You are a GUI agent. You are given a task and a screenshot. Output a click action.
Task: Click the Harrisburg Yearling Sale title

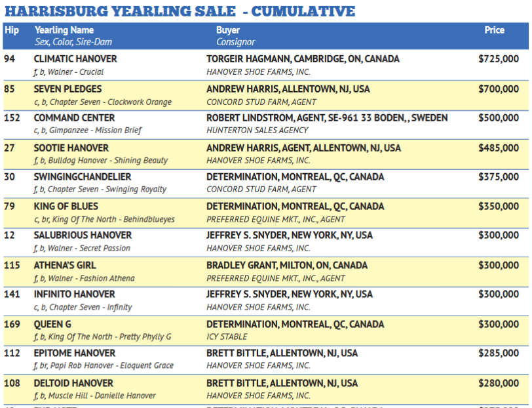[x=180, y=11]
